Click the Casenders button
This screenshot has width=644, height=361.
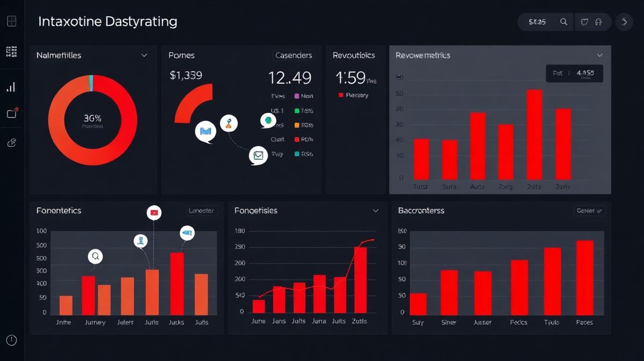click(x=294, y=55)
